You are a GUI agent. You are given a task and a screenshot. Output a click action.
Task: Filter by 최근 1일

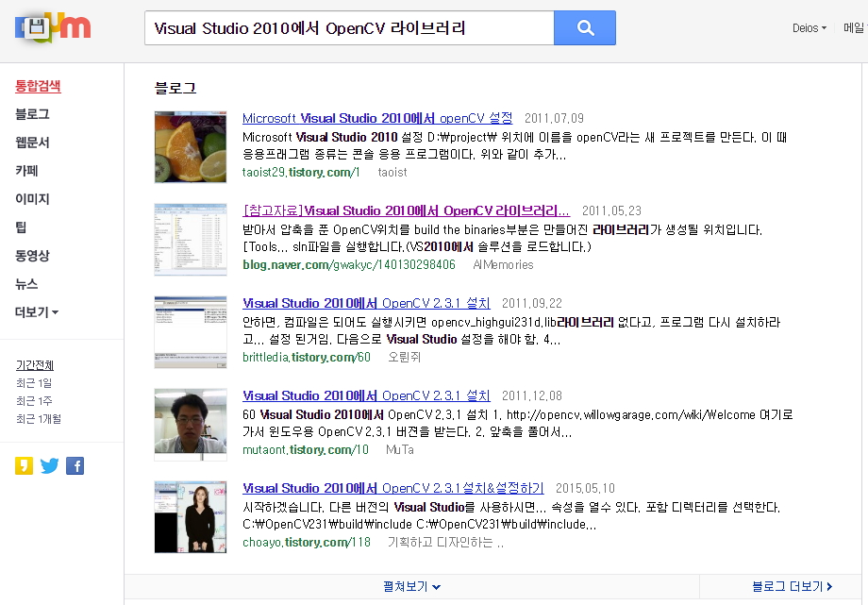tap(34, 383)
